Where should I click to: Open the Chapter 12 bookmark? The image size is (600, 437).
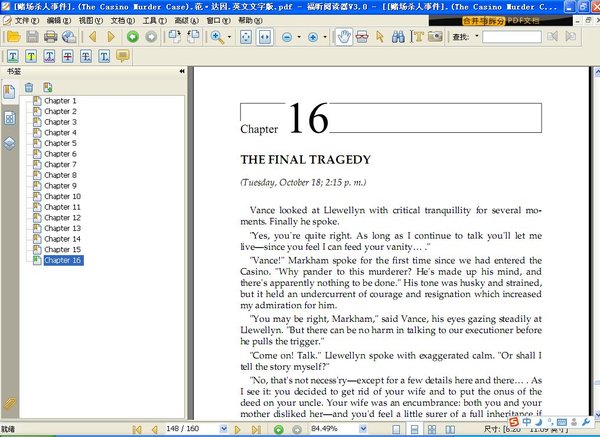pyautogui.click(x=62, y=217)
